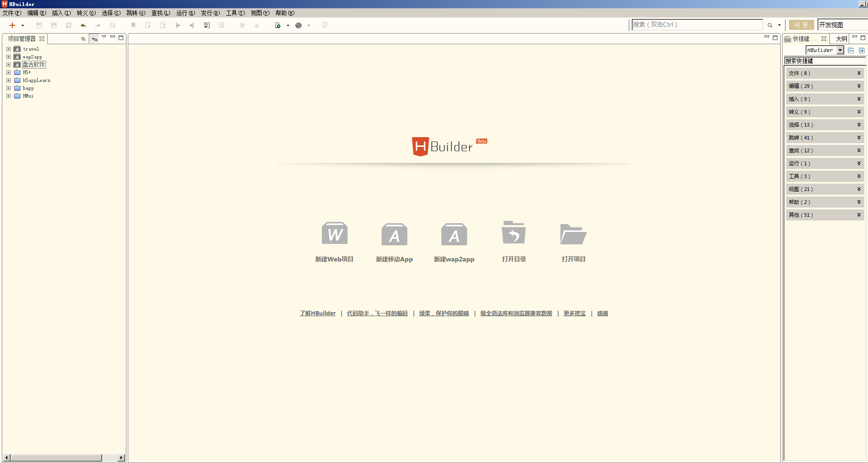This screenshot has height=463, width=868.
Task: Open the 跳转 menu
Action: [x=136, y=13]
